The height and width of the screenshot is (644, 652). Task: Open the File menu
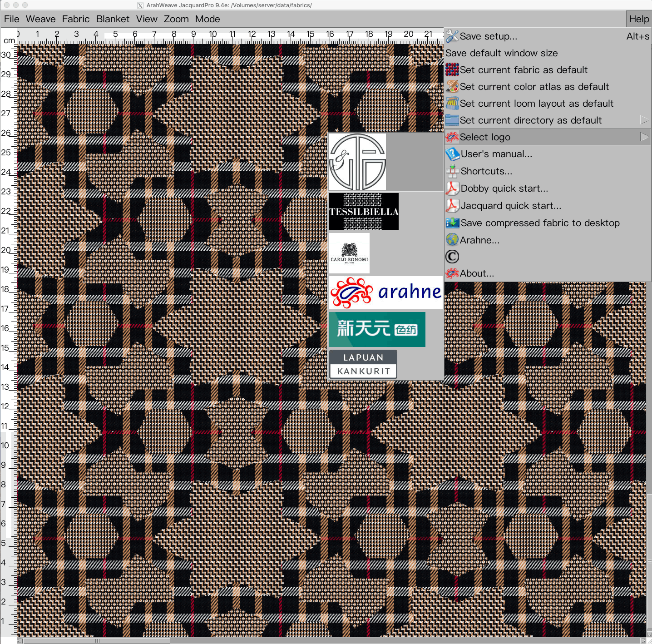pyautogui.click(x=12, y=19)
